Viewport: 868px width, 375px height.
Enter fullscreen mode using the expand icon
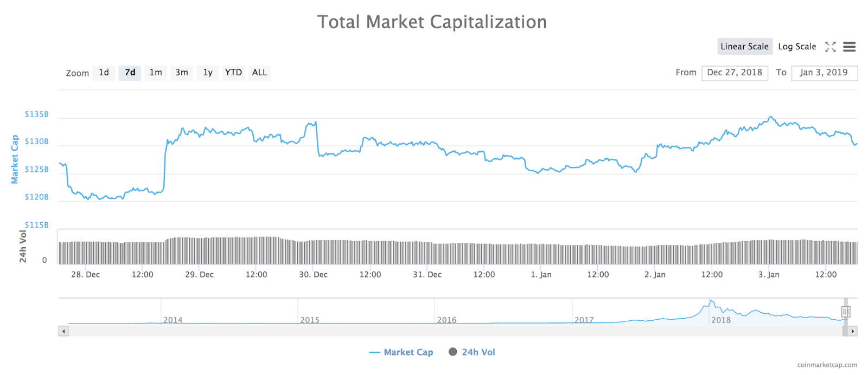click(x=831, y=47)
